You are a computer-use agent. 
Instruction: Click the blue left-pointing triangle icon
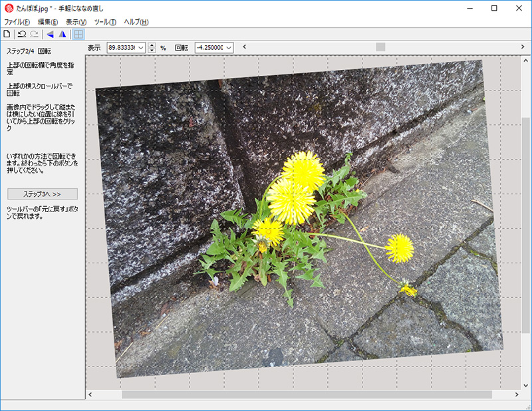coord(50,34)
